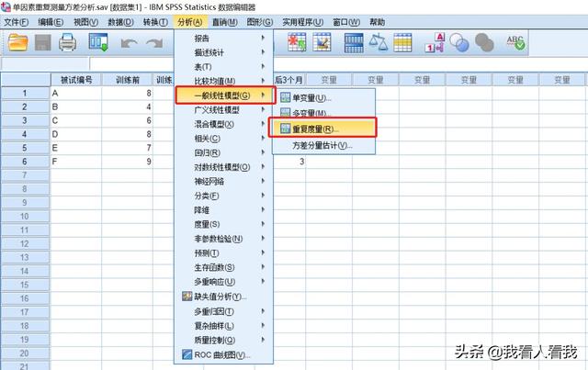Expand the 对数线性模型(O) submenu arrow

(263, 166)
